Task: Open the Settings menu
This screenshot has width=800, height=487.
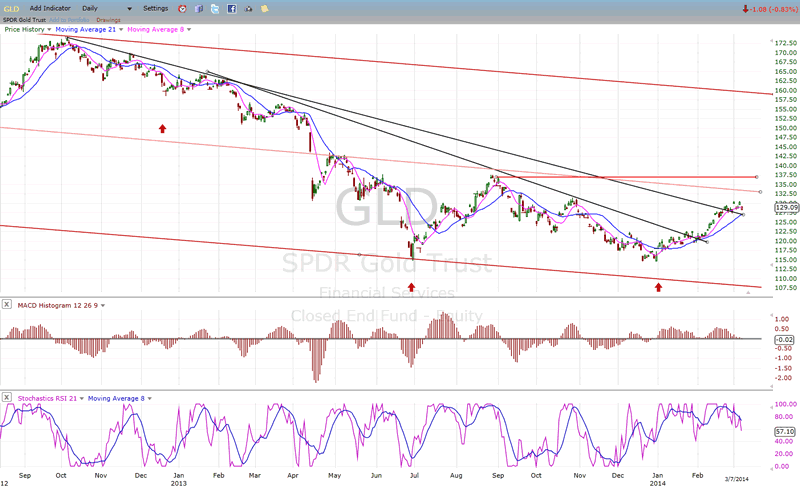Action: [x=156, y=8]
